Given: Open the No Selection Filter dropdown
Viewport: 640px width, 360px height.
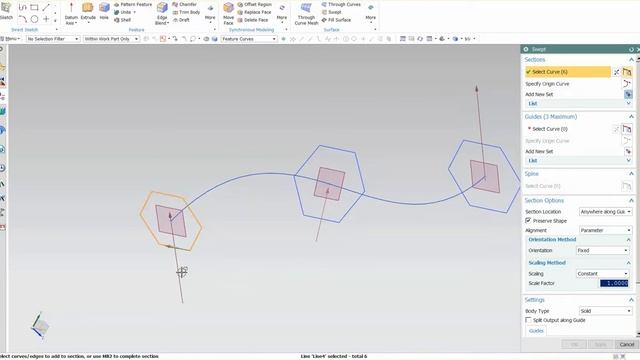Looking at the screenshot, I should point(53,39).
